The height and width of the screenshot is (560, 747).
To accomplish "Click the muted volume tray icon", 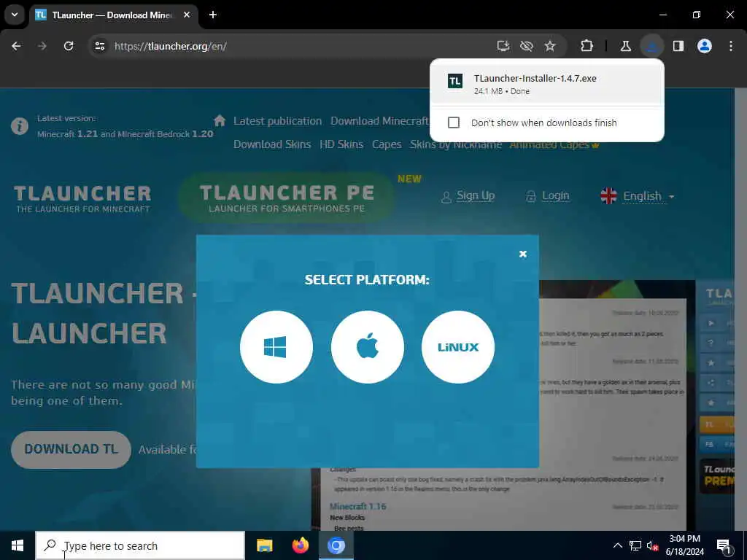I will coord(653,545).
